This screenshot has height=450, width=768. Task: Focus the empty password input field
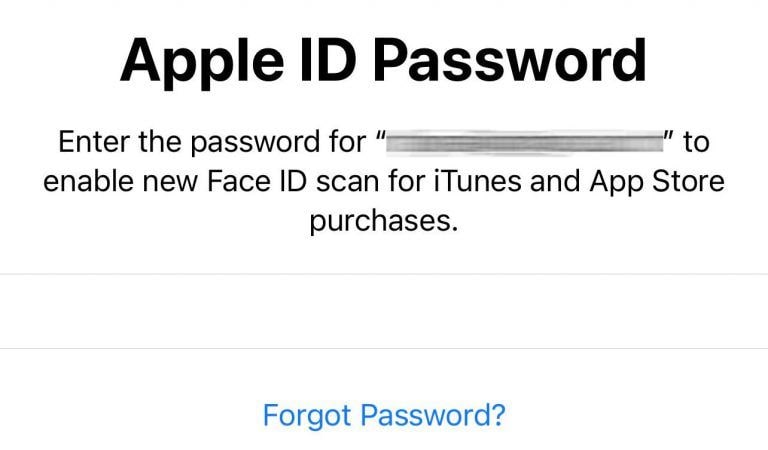384,311
